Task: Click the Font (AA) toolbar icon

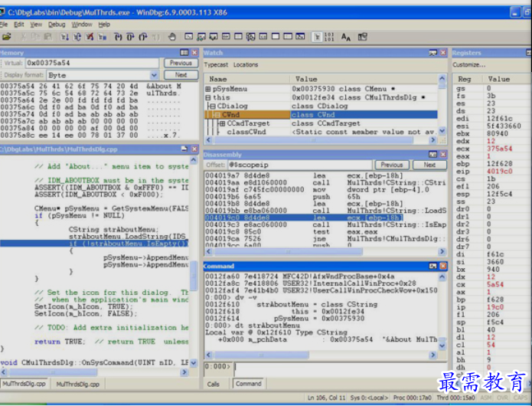Action: [346, 37]
